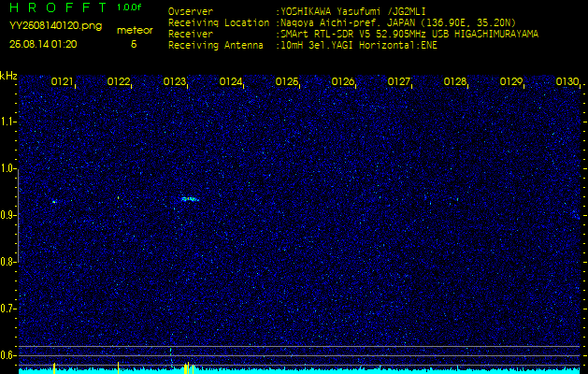Click the 1.0 kHz axis label
The height and width of the screenshot is (374, 588).
click(7, 169)
